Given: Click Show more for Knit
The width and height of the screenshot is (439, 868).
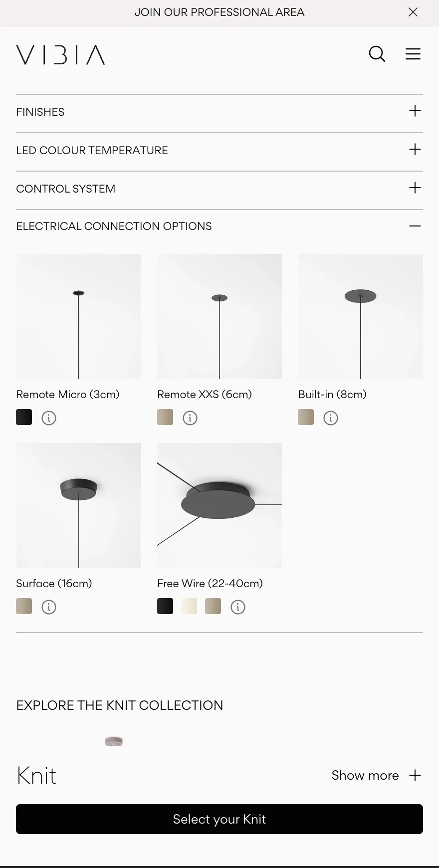Looking at the screenshot, I should pos(376,775).
